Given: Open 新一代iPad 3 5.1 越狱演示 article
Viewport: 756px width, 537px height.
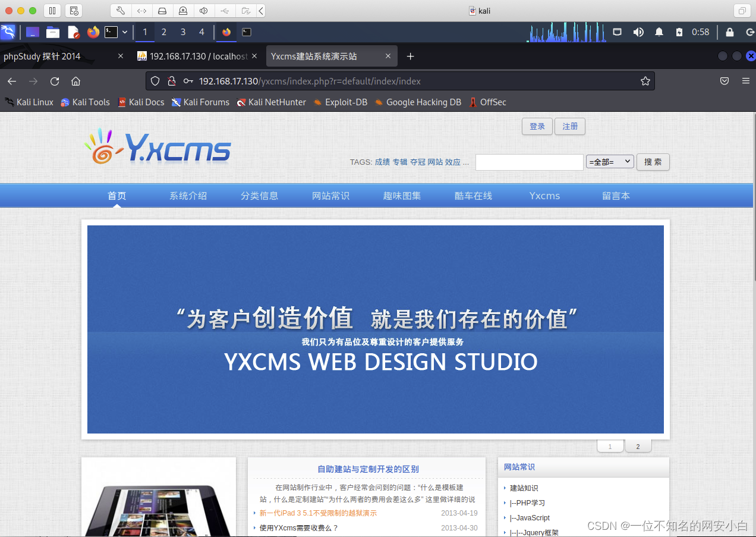Looking at the screenshot, I should (318, 513).
